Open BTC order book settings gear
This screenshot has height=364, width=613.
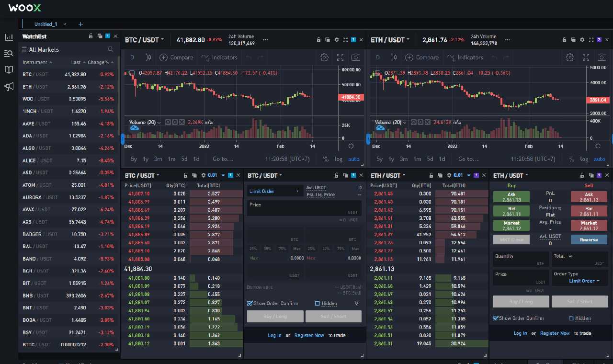pos(204,175)
